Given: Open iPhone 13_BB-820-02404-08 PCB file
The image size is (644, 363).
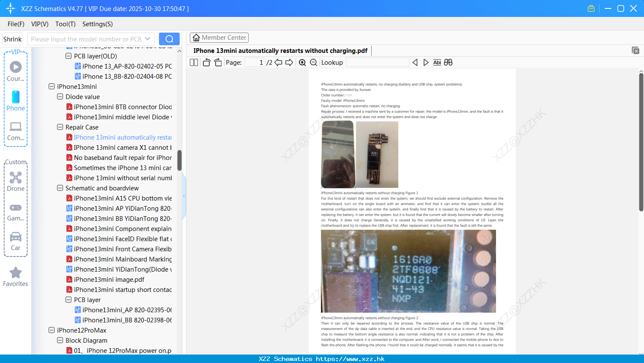Looking at the screenshot, I should tap(123, 76).
